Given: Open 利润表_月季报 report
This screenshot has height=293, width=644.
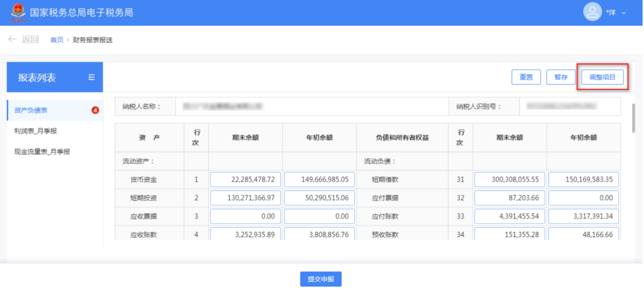Looking at the screenshot, I should pos(36,131).
